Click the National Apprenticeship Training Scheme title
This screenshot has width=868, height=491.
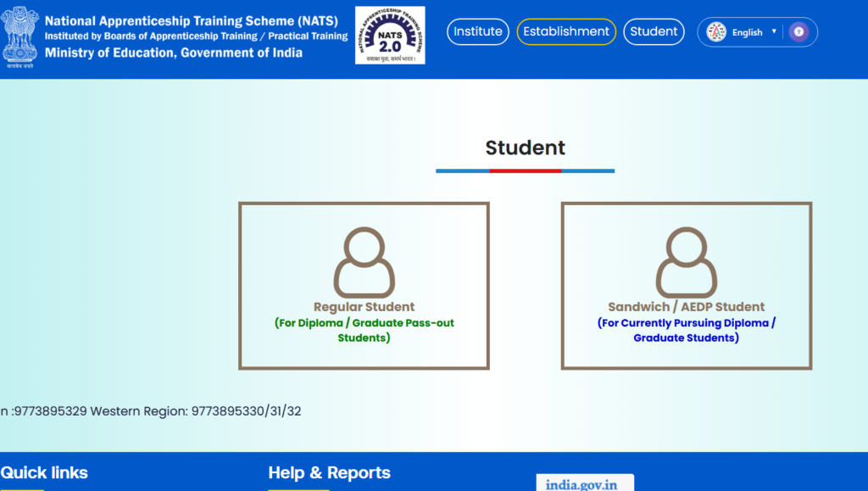(191, 21)
